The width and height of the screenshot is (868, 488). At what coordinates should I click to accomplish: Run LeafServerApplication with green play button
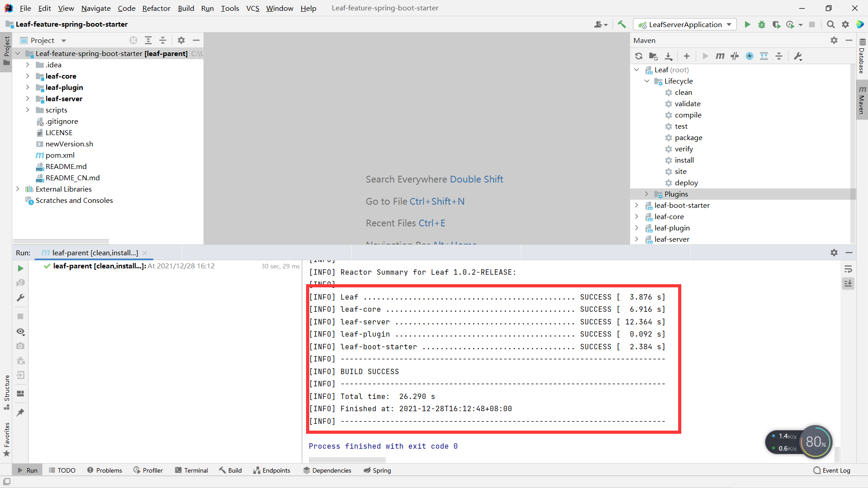[747, 24]
